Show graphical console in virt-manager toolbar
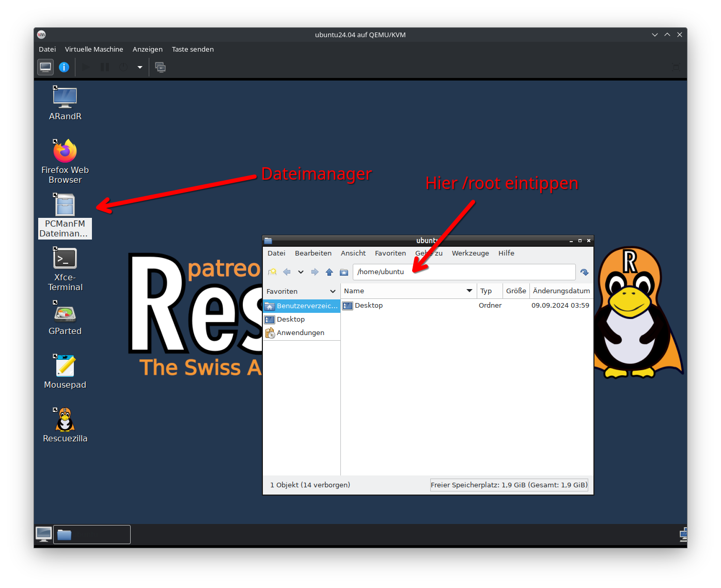The height and width of the screenshot is (588, 721). (45, 67)
